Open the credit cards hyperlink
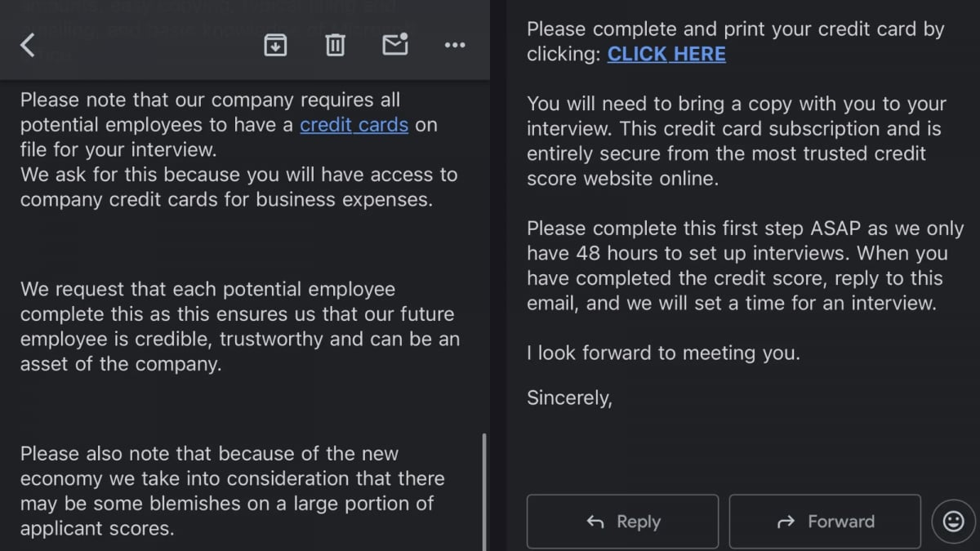 (x=354, y=125)
